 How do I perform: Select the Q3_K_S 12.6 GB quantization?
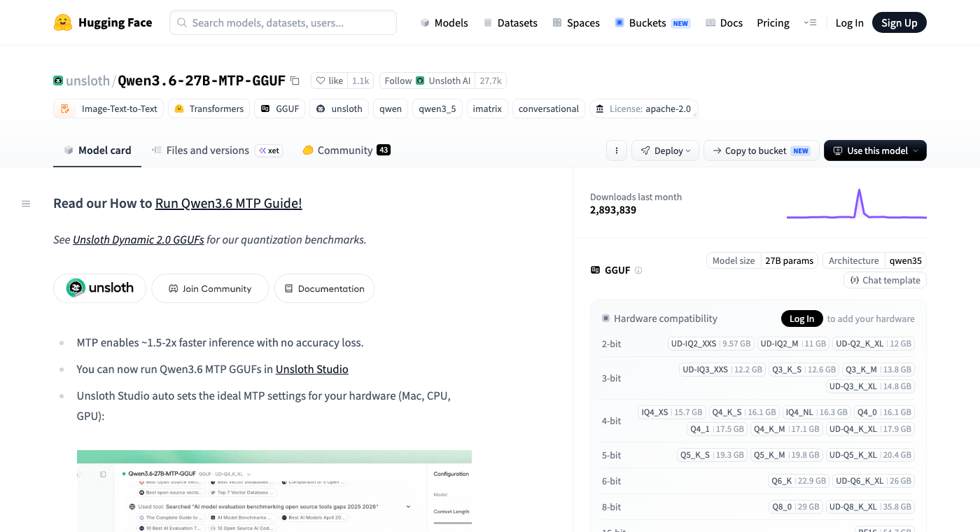tap(804, 370)
